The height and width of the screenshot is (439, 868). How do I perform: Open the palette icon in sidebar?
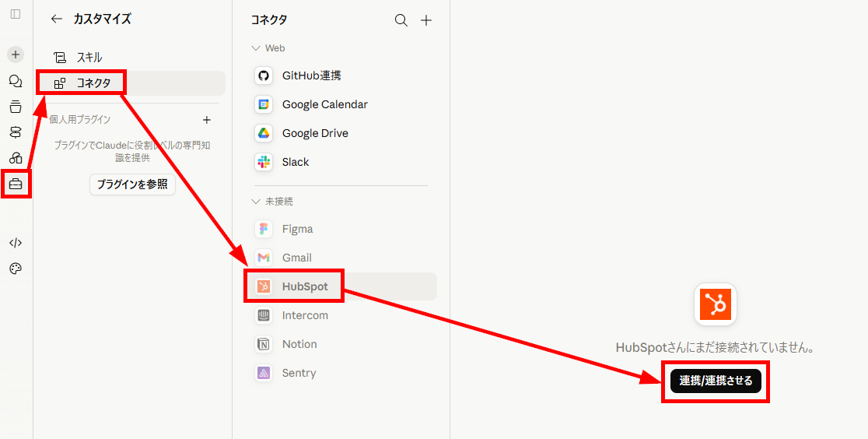pyautogui.click(x=16, y=269)
